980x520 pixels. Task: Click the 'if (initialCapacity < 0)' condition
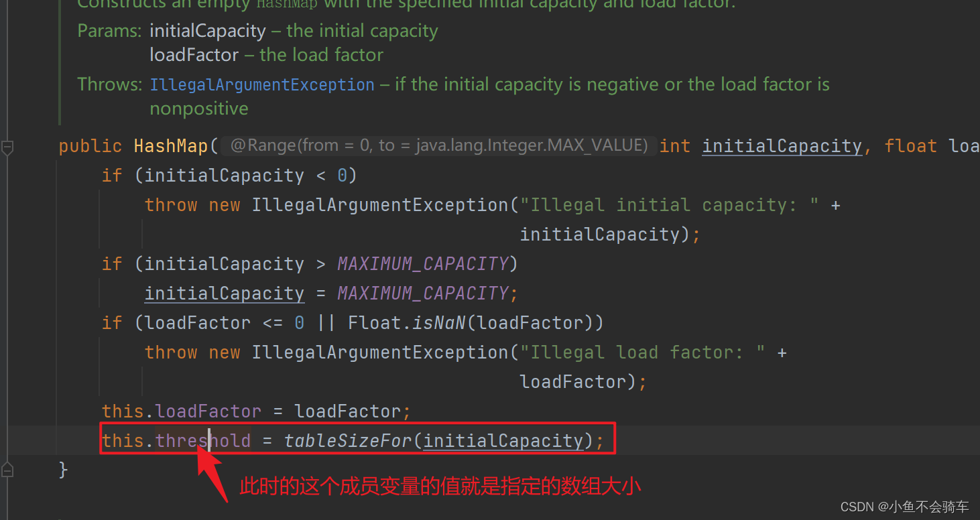tap(230, 176)
